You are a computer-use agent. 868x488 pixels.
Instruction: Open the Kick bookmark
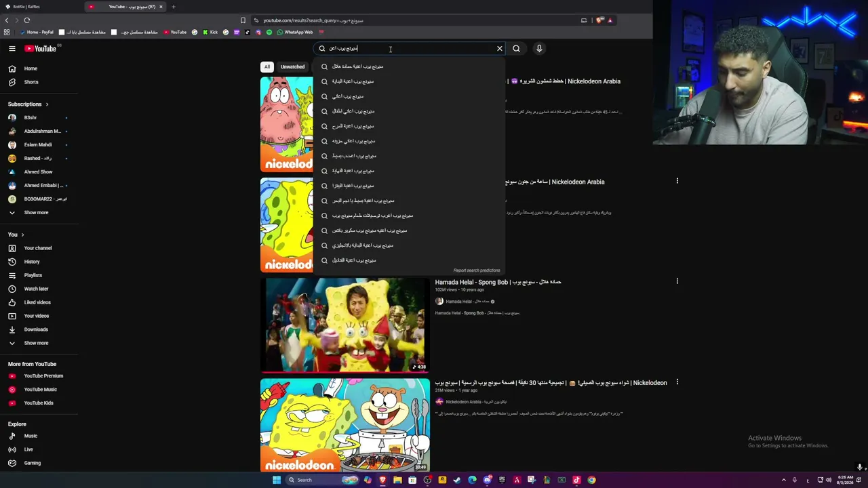click(x=210, y=32)
